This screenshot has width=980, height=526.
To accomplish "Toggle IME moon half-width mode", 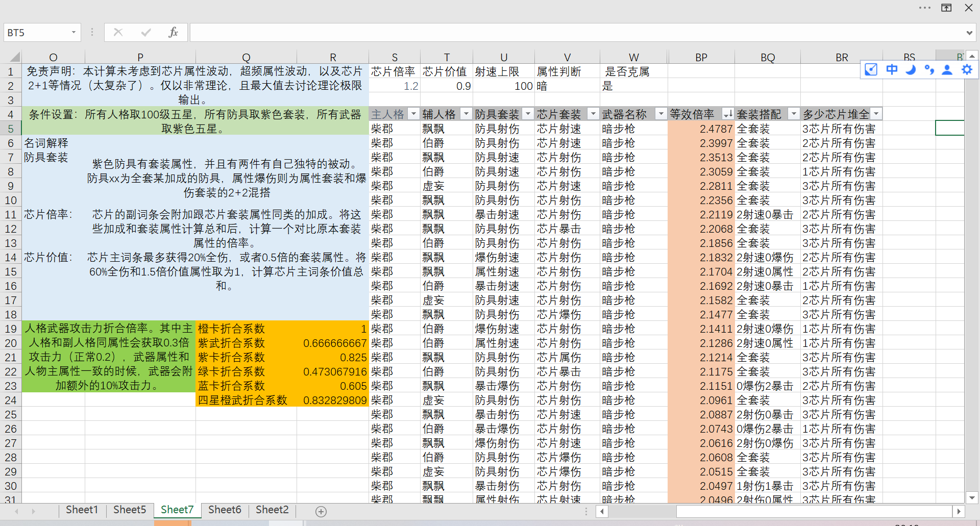I will pyautogui.click(x=910, y=69).
